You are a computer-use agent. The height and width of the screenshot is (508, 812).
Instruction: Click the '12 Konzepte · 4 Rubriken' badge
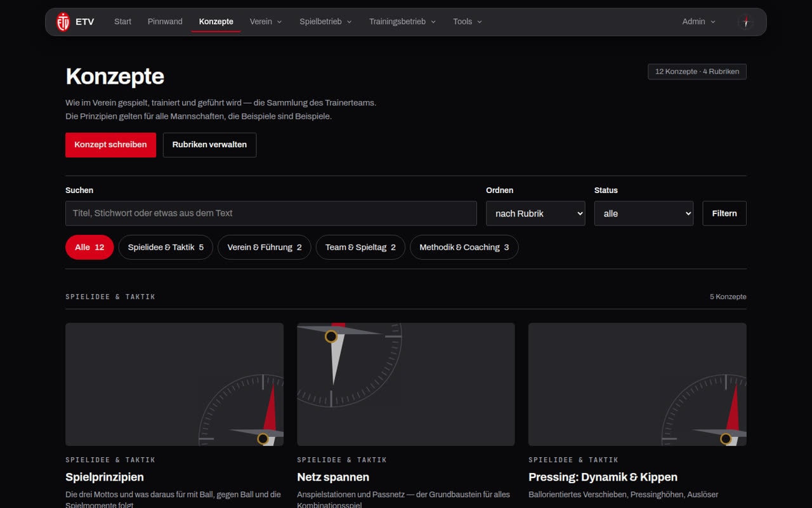(697, 72)
